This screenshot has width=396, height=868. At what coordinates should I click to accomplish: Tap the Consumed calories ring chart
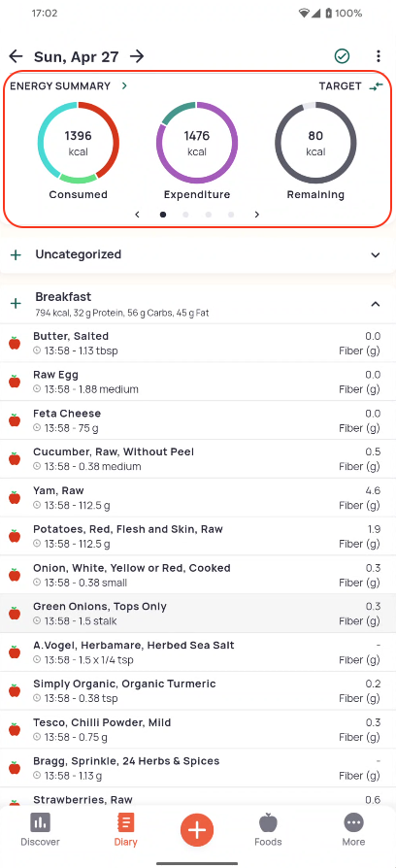coord(78,143)
